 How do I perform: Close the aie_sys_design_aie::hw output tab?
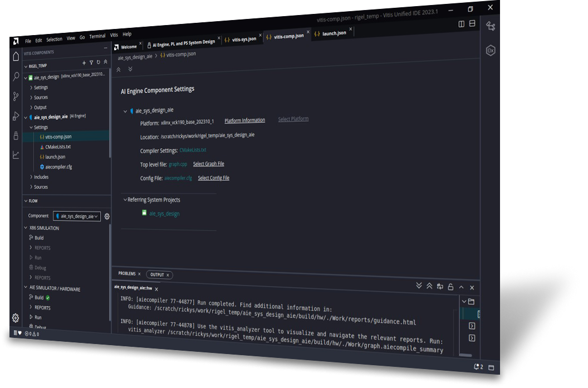coord(156,289)
